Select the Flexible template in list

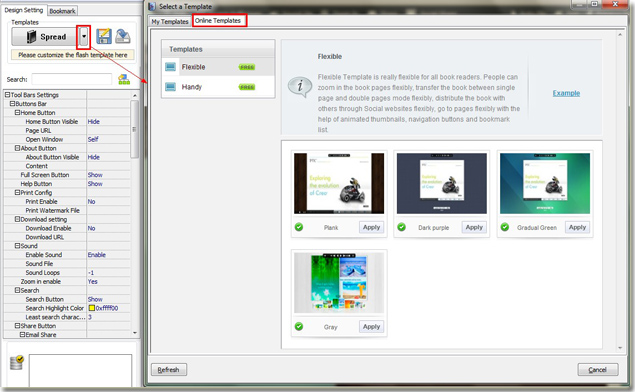coord(218,67)
